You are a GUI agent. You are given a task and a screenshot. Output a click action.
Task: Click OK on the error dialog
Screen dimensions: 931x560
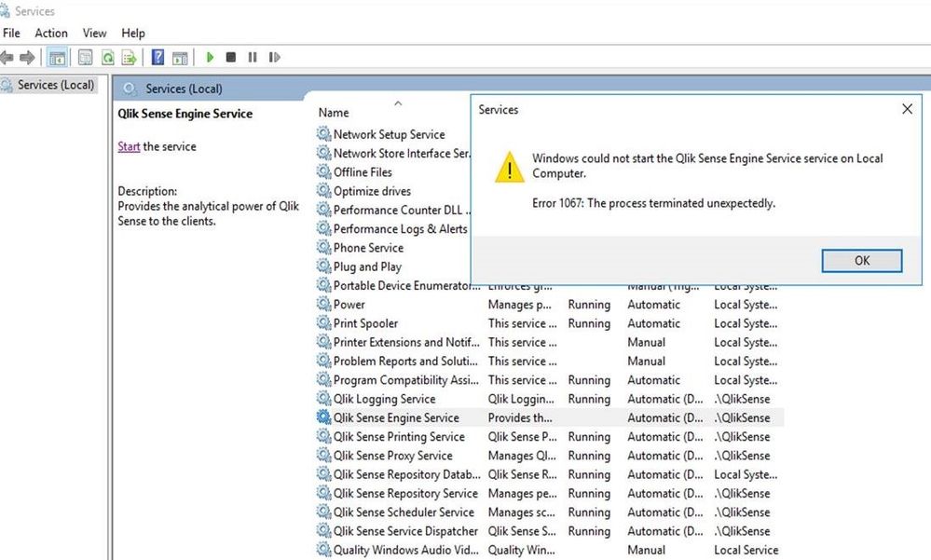[860, 261]
